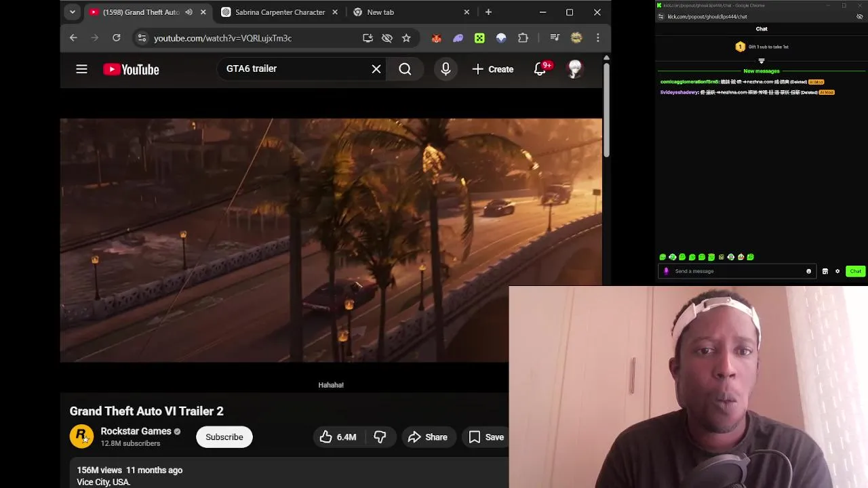This screenshot has height=488, width=868.
Task: Open the Rockstar Games channel name link
Action: click(136, 431)
